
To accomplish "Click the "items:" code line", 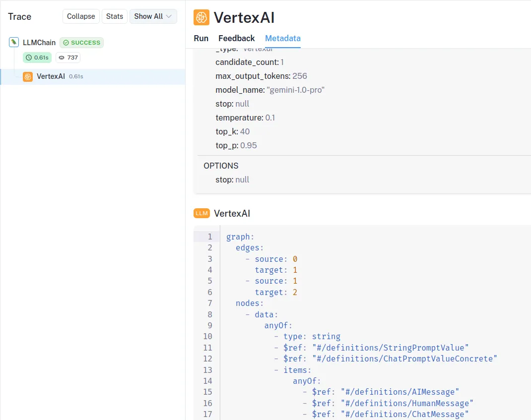I will coord(293,370).
